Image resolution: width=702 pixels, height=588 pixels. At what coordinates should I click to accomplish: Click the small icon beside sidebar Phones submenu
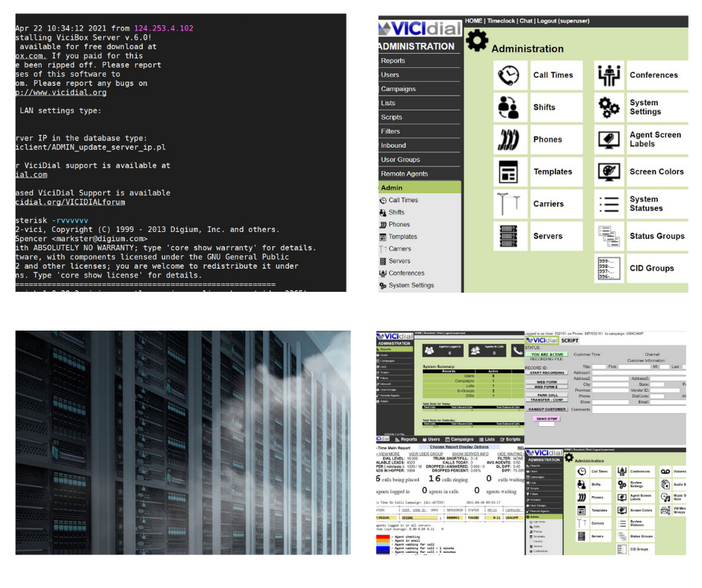pos(383,225)
